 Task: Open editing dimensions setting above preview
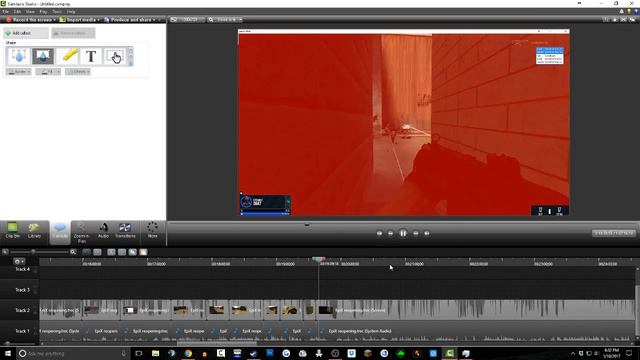point(187,20)
